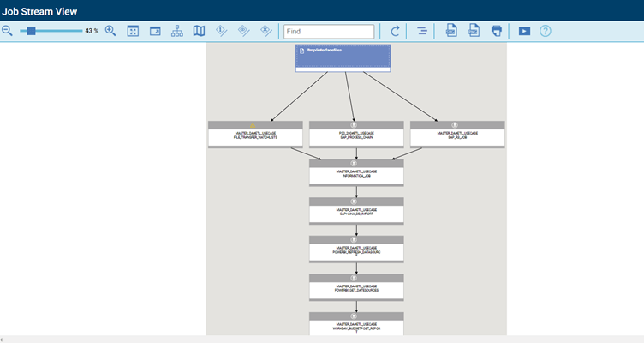Click the zoom out magnifier icon
Image resolution: width=644 pixels, height=343 pixels.
(8, 31)
